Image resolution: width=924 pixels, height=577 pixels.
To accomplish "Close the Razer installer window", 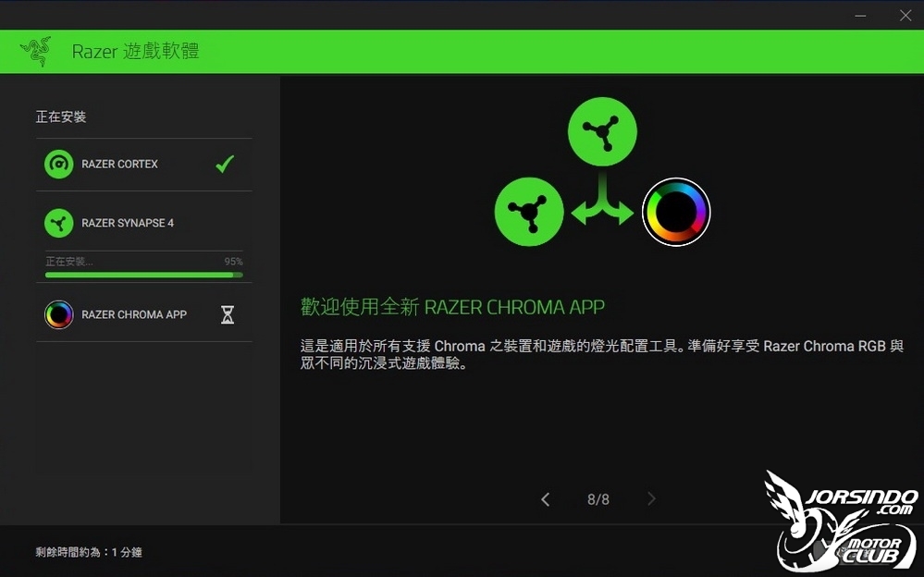I will pyautogui.click(x=906, y=16).
